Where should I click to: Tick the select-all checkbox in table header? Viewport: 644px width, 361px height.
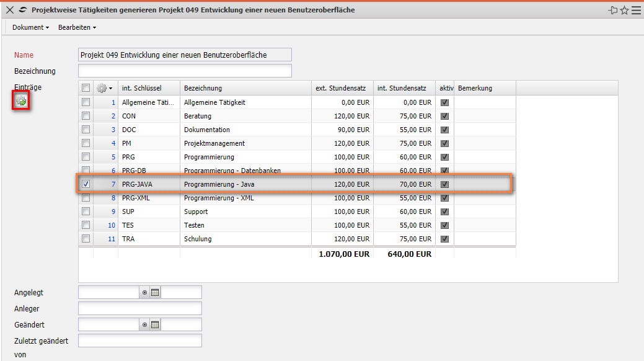tap(86, 88)
